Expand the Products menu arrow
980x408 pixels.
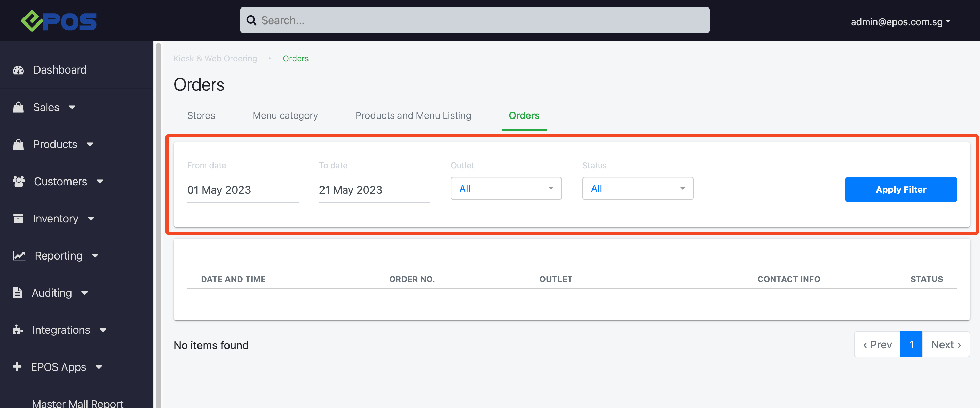[x=90, y=145]
